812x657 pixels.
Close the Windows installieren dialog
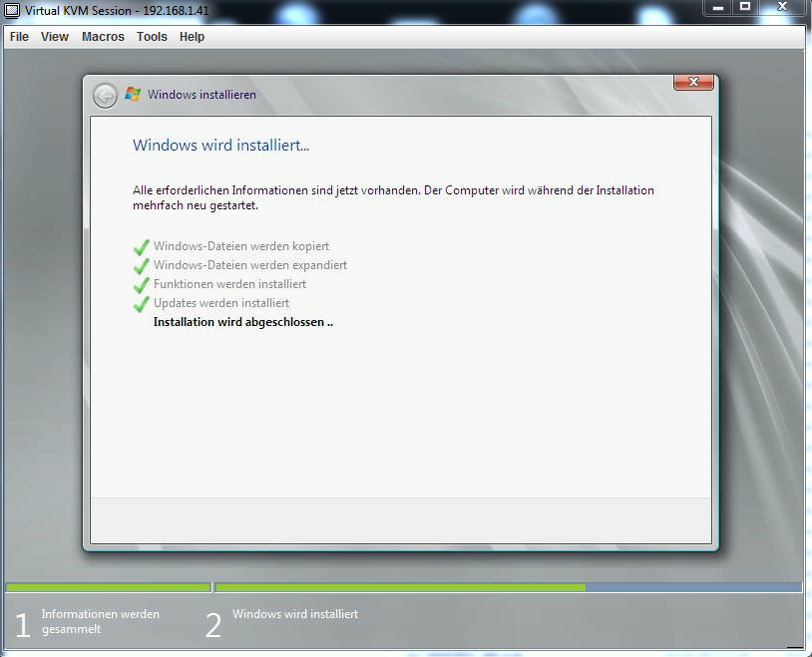click(693, 82)
